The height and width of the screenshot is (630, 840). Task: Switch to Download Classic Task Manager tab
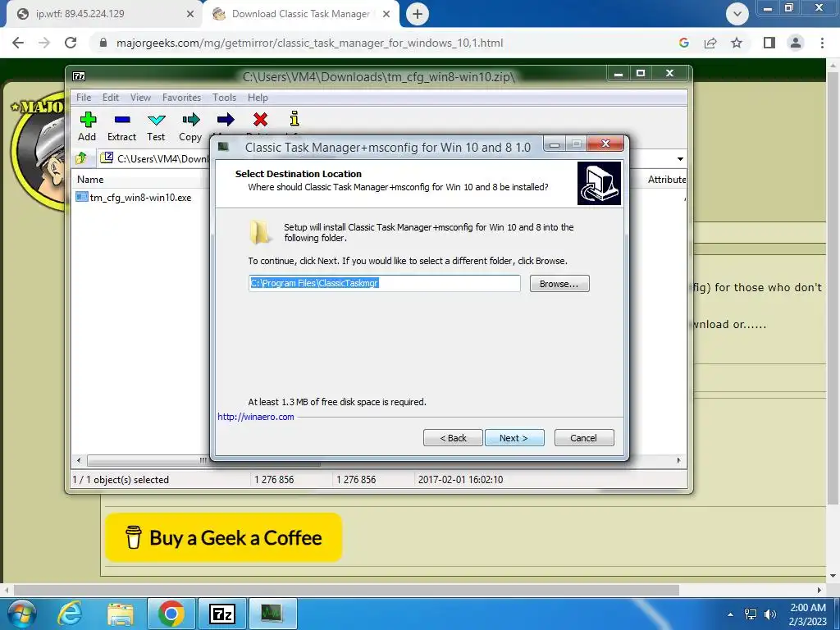click(300, 14)
